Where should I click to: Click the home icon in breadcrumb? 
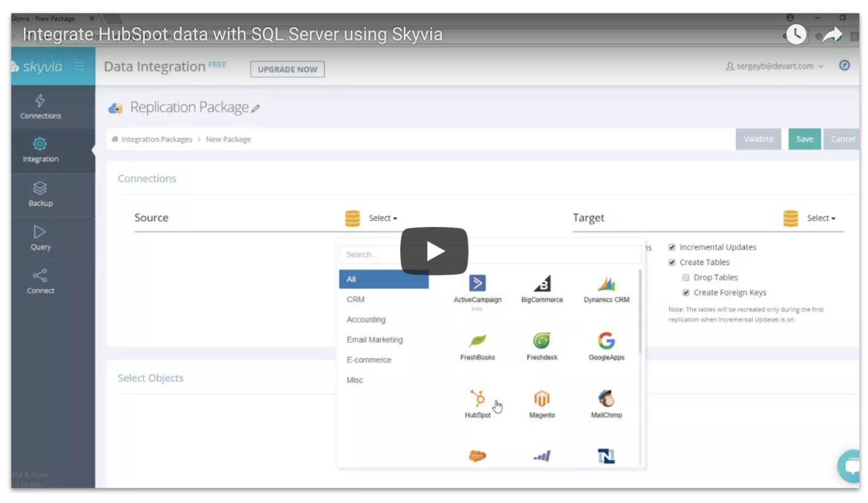click(115, 139)
